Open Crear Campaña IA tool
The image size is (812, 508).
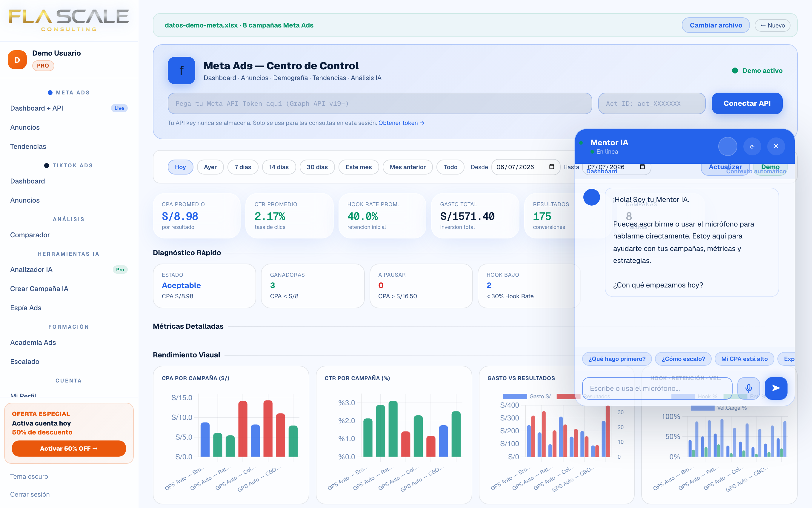coord(69,289)
